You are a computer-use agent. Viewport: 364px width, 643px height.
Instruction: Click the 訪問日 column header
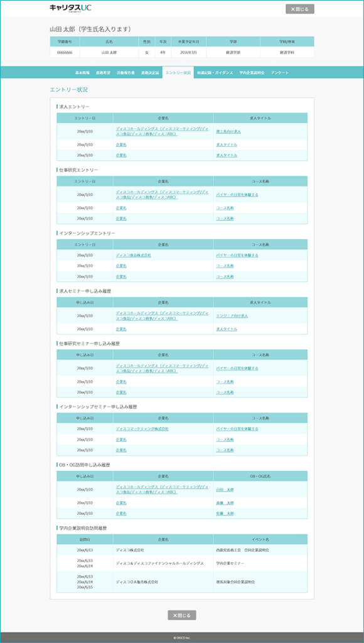click(85, 539)
